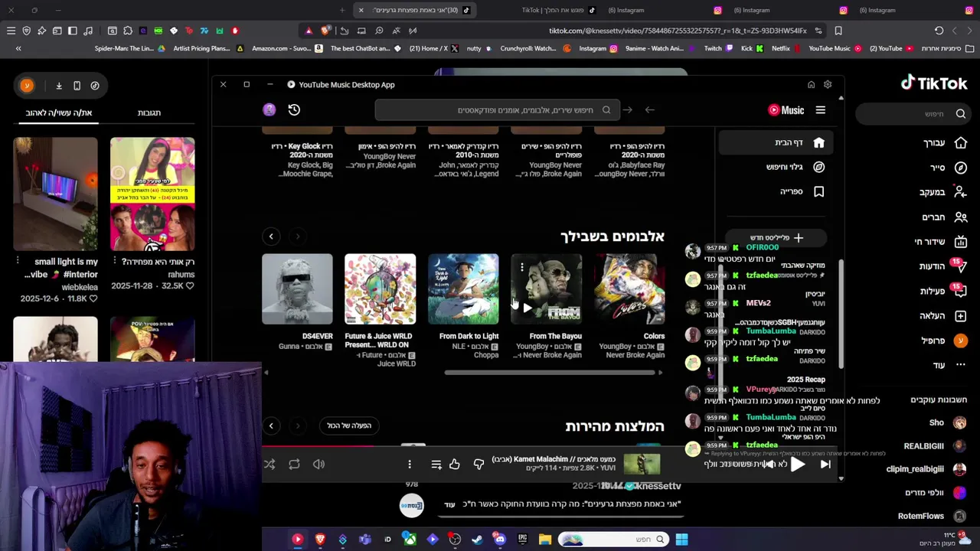Open TikTok profile page
Image resolution: width=980 pixels, height=551 pixels.
tap(946, 341)
